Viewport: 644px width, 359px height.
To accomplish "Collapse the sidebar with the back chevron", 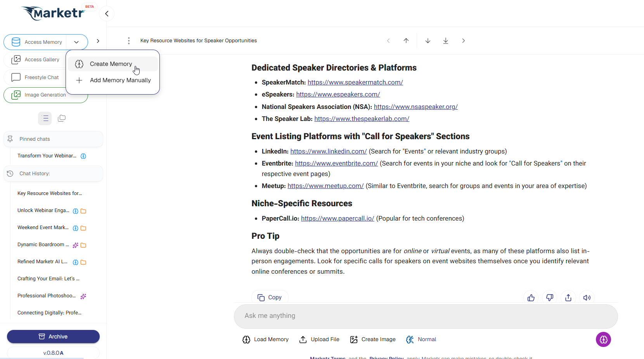I will click(107, 14).
